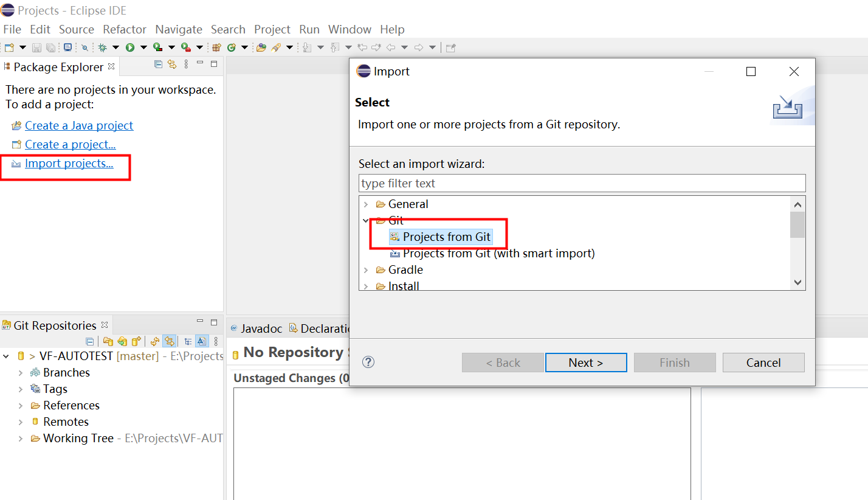This screenshot has width=868, height=500.
Task: Collapse All in the Package Explorer toolbar
Action: pos(159,64)
